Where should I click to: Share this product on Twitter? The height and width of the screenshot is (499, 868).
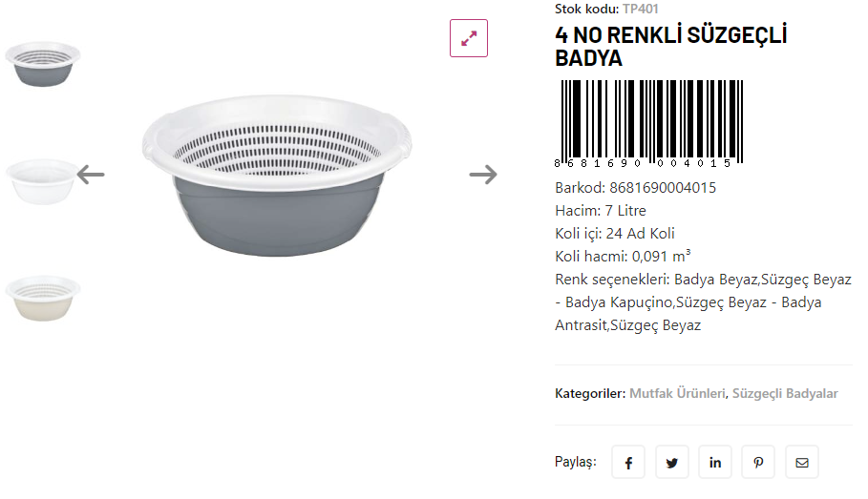pos(672,463)
